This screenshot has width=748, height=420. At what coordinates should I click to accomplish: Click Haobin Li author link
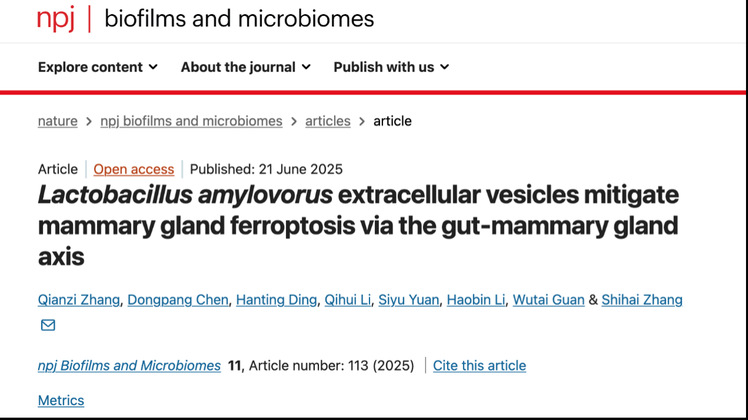click(476, 300)
